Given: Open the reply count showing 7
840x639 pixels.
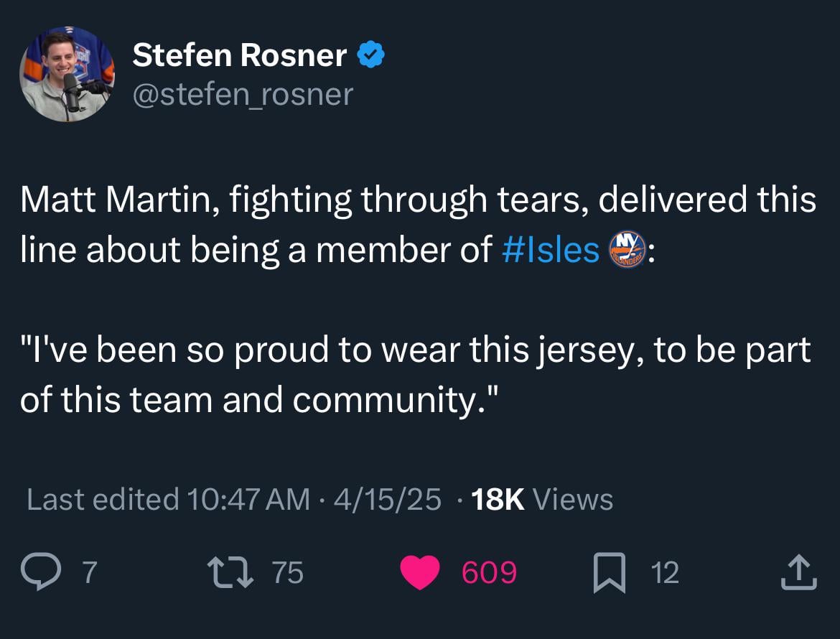Looking at the screenshot, I should pos(88,572).
